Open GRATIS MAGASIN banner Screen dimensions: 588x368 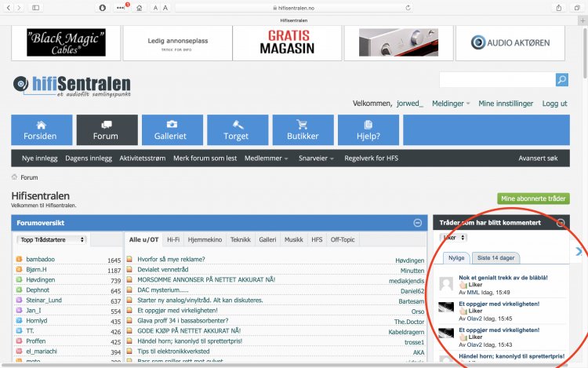(x=287, y=42)
